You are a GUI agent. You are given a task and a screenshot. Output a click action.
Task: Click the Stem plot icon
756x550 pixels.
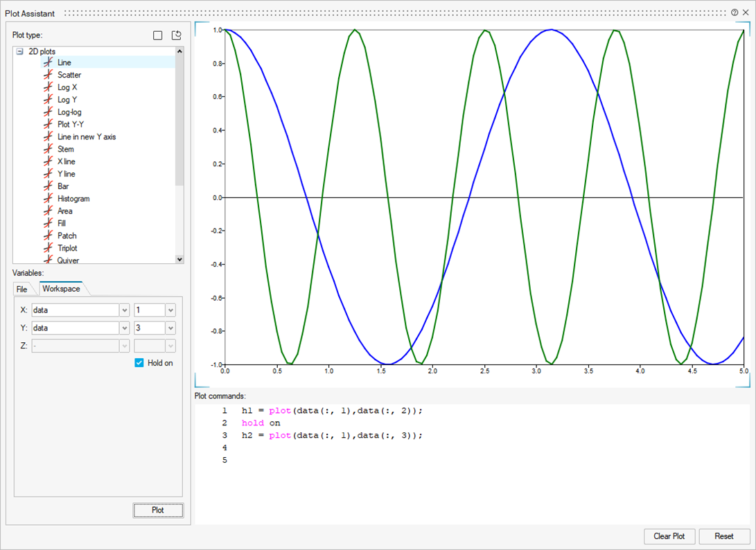(x=48, y=149)
